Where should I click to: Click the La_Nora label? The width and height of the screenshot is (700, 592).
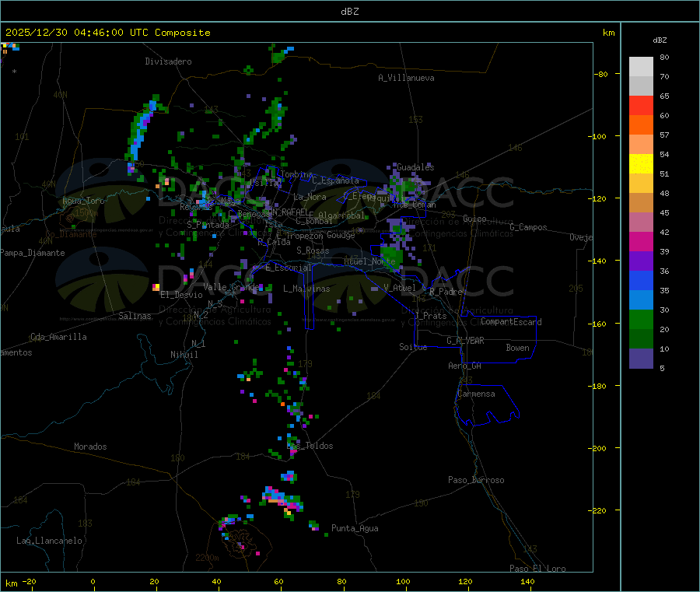(x=310, y=197)
